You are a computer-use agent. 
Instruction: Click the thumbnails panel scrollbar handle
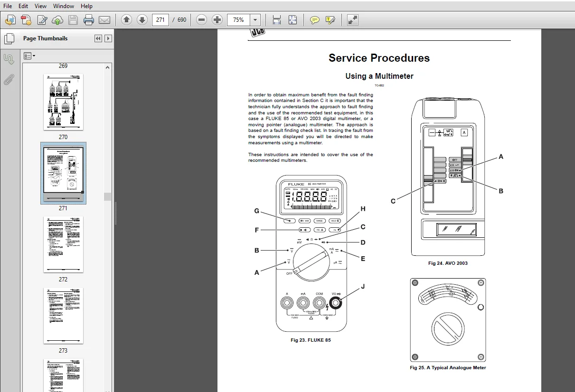(108, 196)
